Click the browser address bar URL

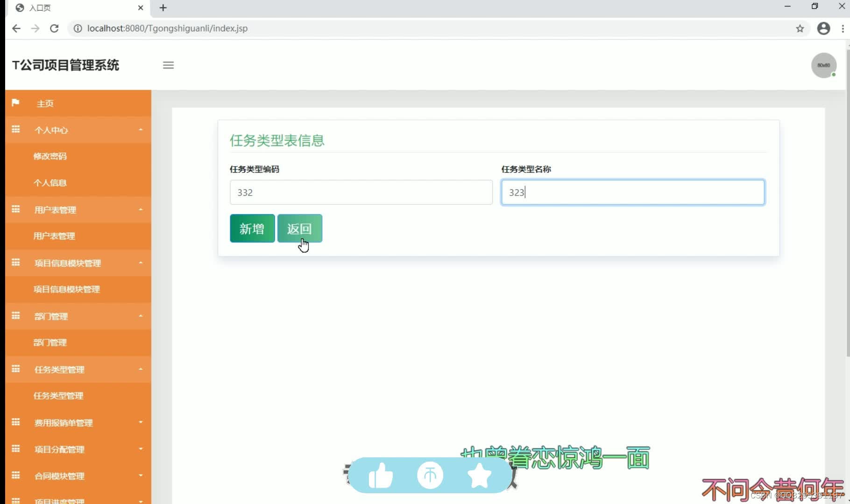pyautogui.click(x=167, y=28)
